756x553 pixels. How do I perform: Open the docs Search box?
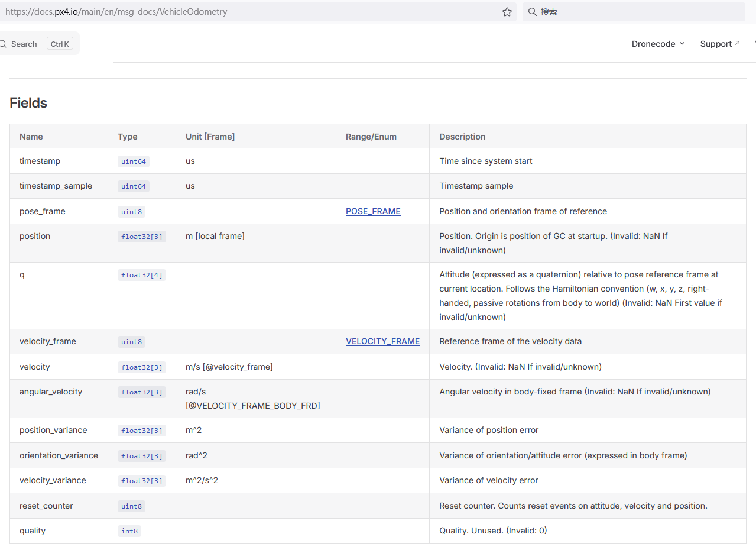(38, 44)
